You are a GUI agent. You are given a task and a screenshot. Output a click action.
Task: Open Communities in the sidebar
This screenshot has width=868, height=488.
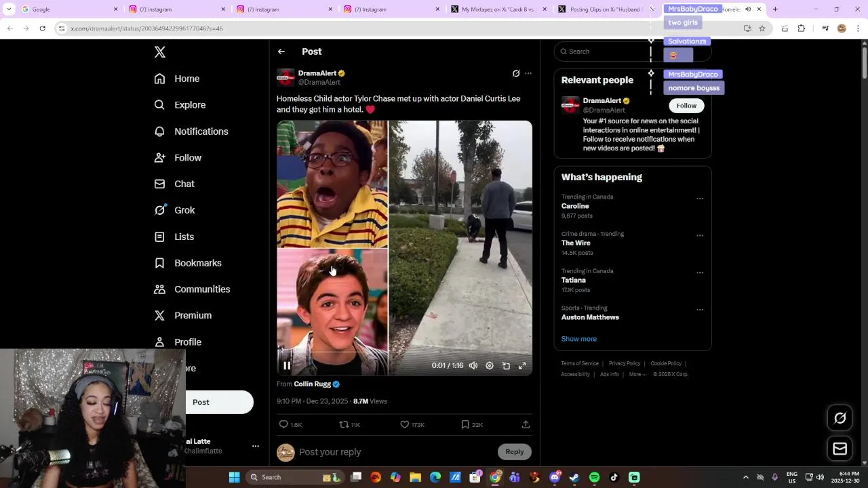coord(192,289)
